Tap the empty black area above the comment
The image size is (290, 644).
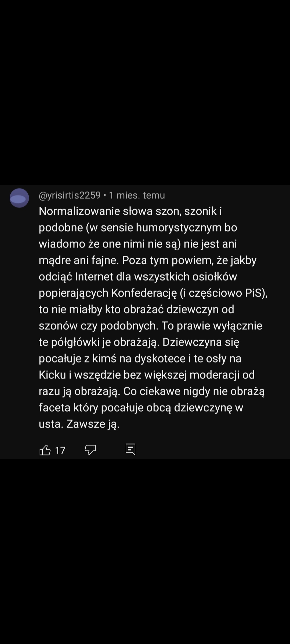point(145,91)
